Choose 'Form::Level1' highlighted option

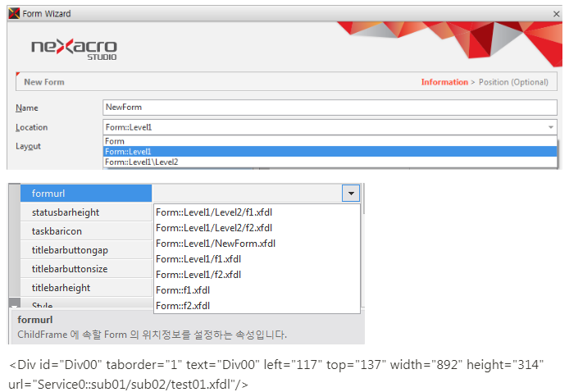coord(129,152)
